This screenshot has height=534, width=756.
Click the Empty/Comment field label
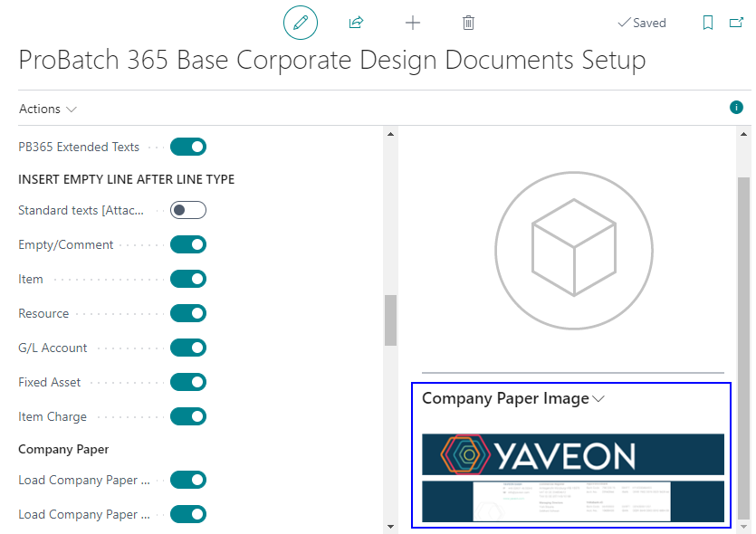tap(65, 245)
